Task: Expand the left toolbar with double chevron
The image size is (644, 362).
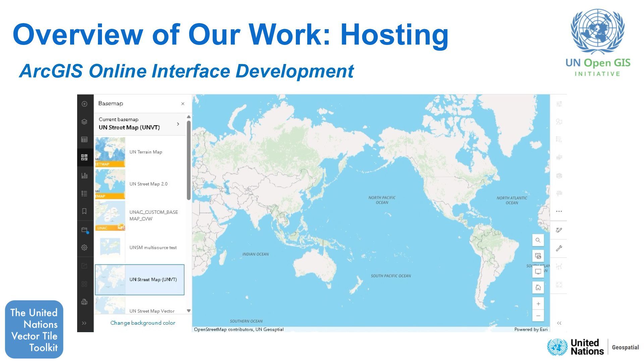Action: pos(85,323)
